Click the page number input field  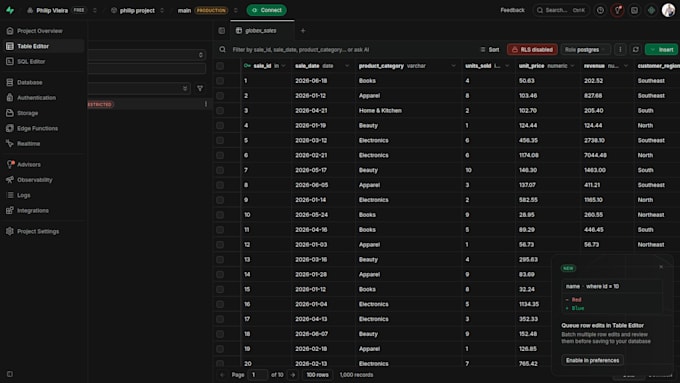pyautogui.click(x=258, y=375)
